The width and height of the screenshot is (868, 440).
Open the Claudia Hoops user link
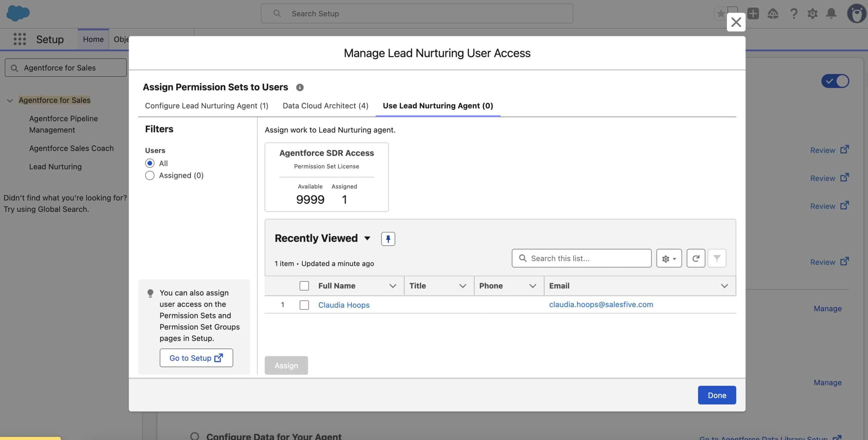point(343,305)
